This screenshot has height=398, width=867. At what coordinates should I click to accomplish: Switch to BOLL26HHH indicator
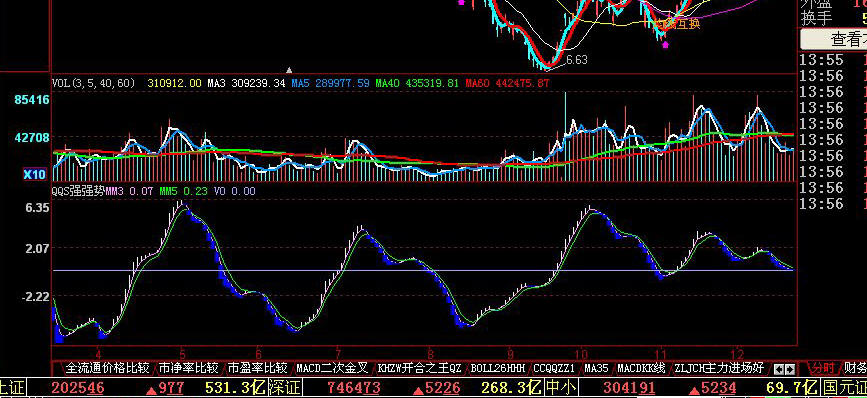tap(497, 368)
